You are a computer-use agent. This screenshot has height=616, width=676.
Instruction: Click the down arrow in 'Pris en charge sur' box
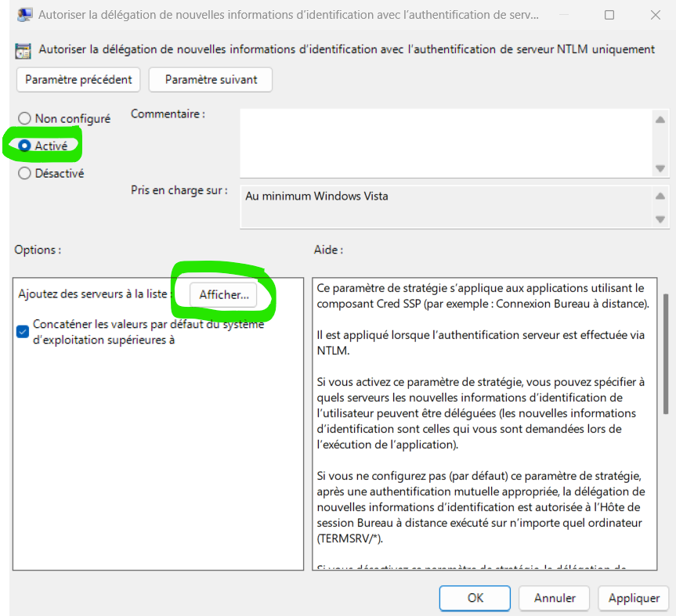(x=660, y=218)
